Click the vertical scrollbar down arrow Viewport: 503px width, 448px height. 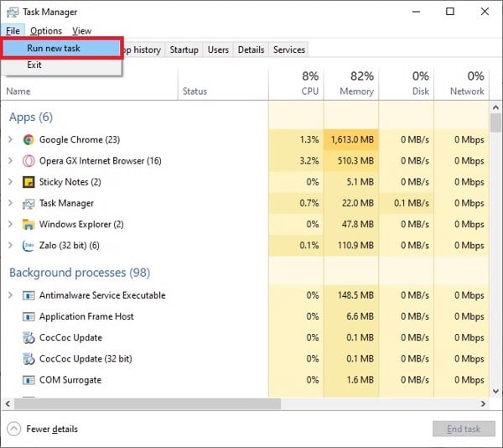pyautogui.click(x=495, y=391)
